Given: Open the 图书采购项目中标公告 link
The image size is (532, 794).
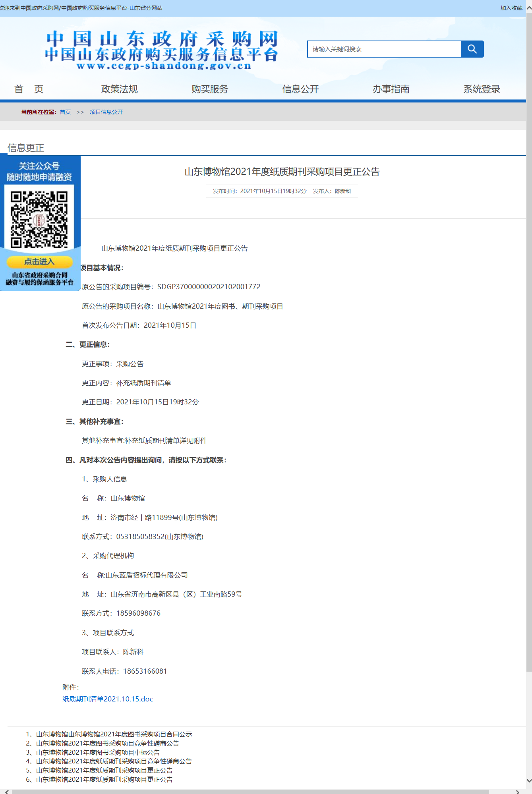Looking at the screenshot, I should (x=98, y=752).
